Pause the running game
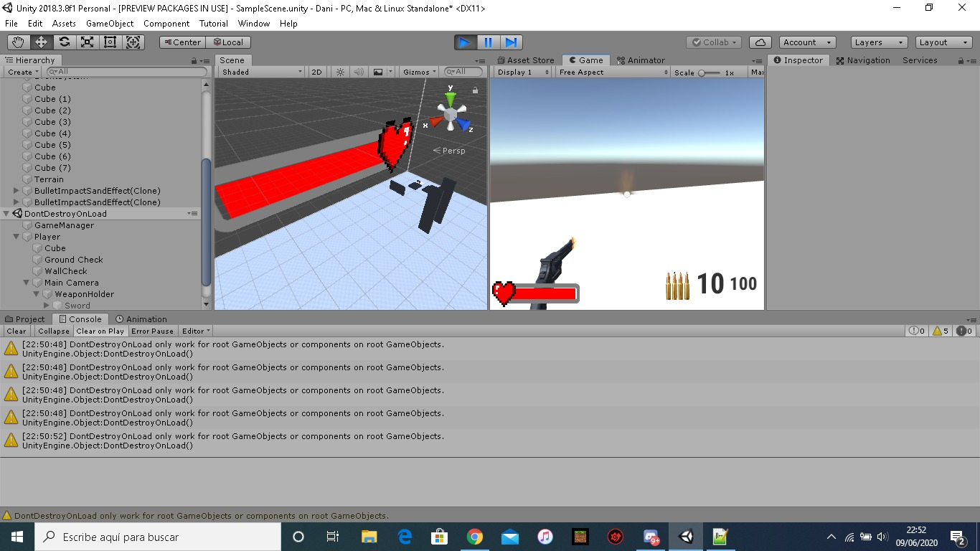Viewport: 980px width, 551px height. coord(488,42)
